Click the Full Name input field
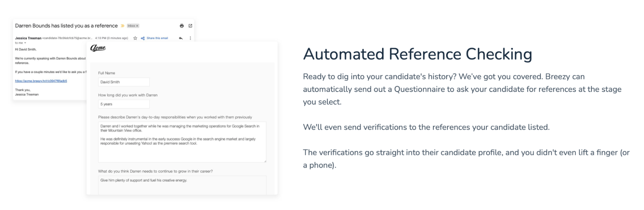Viewport: 644px width, 210px height. (124, 82)
